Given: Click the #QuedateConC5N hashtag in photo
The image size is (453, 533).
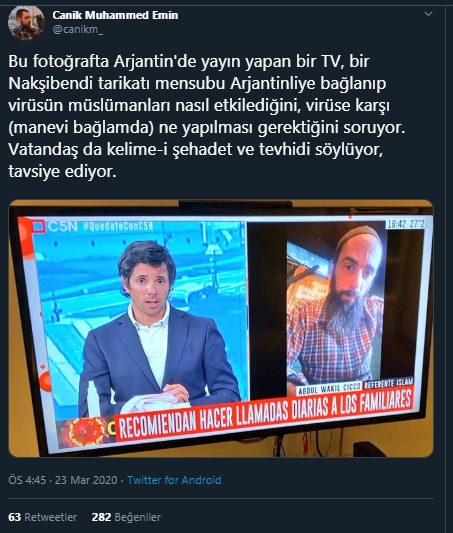Looking at the screenshot, I should tap(118, 226).
